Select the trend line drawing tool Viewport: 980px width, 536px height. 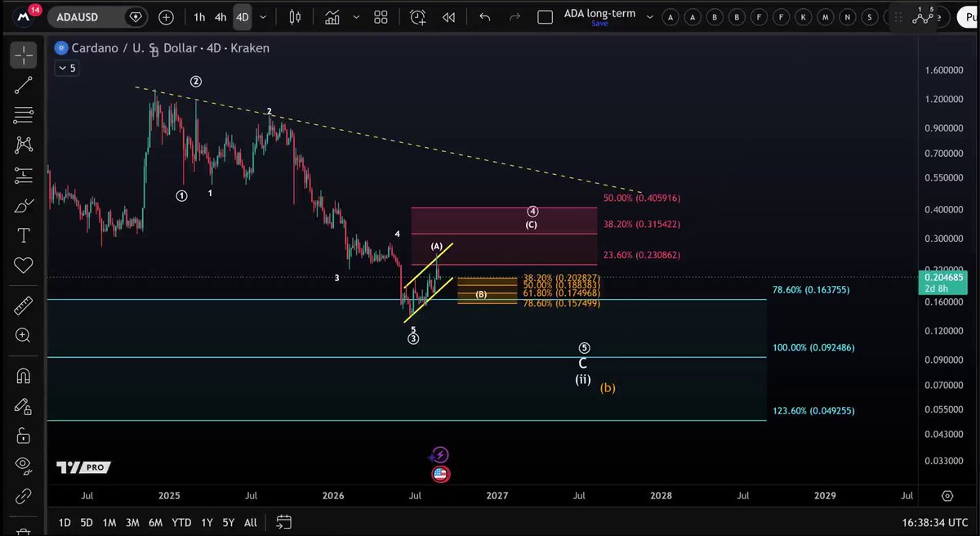pos(23,86)
